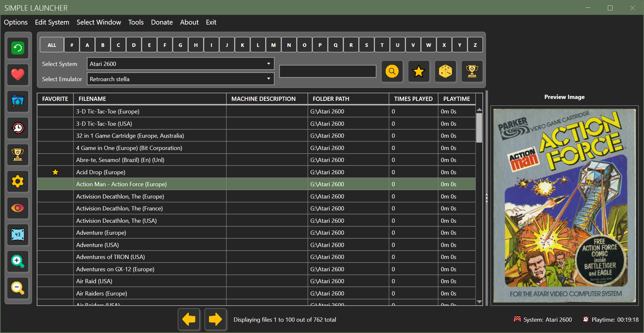Click the clock icon beside Playtime status
The height and width of the screenshot is (333, 644).
tap(585, 319)
